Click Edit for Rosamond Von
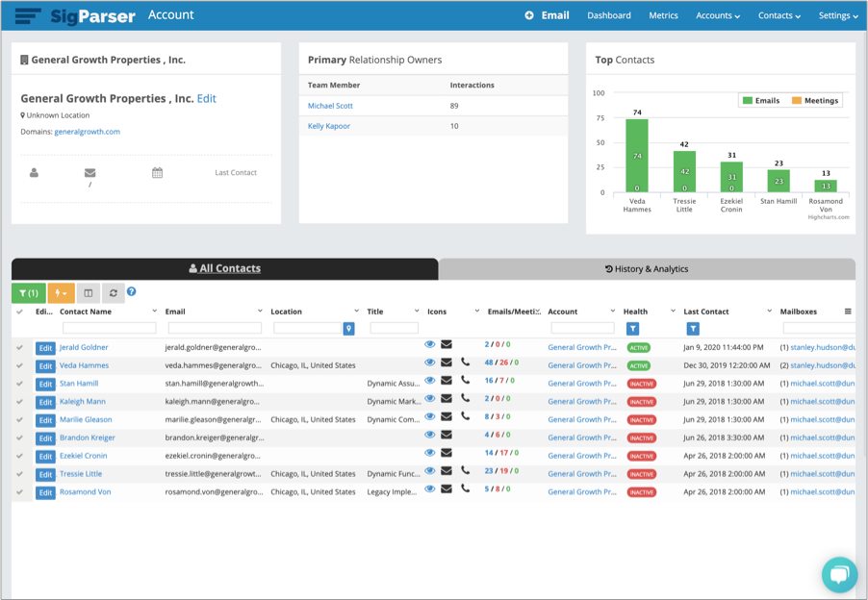This screenshot has width=868, height=600. [45, 492]
